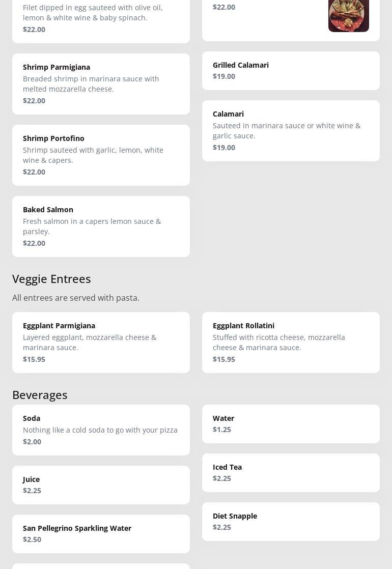Choose Baked Salmon entree
The width and height of the screenshot is (392, 569).
(x=101, y=226)
